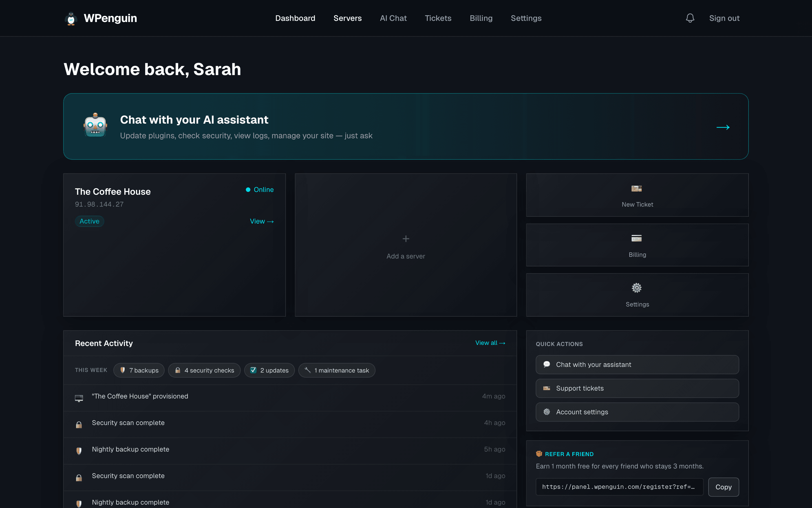Click The Coffee House server name
Image resolution: width=812 pixels, height=508 pixels.
[113, 192]
